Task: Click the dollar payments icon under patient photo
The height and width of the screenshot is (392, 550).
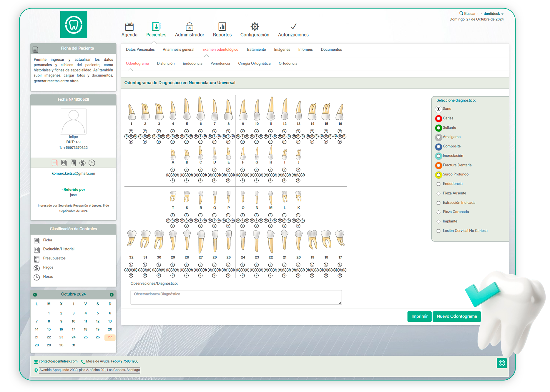Action: 82,163
